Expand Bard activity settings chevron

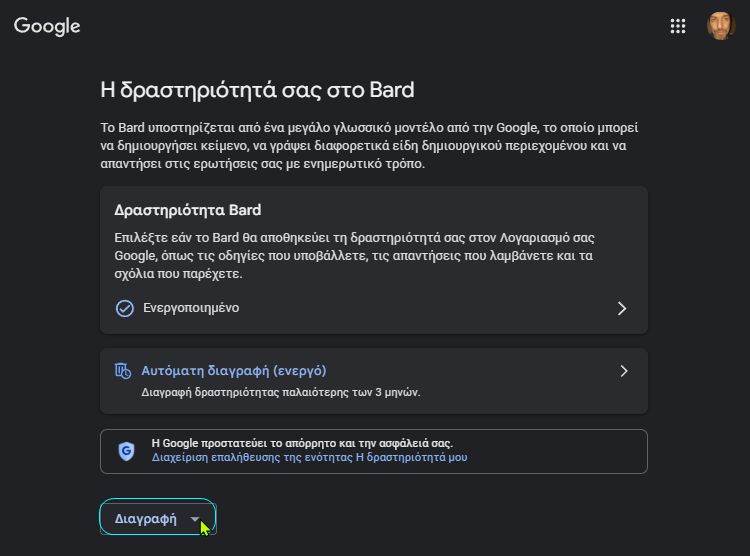(x=622, y=308)
